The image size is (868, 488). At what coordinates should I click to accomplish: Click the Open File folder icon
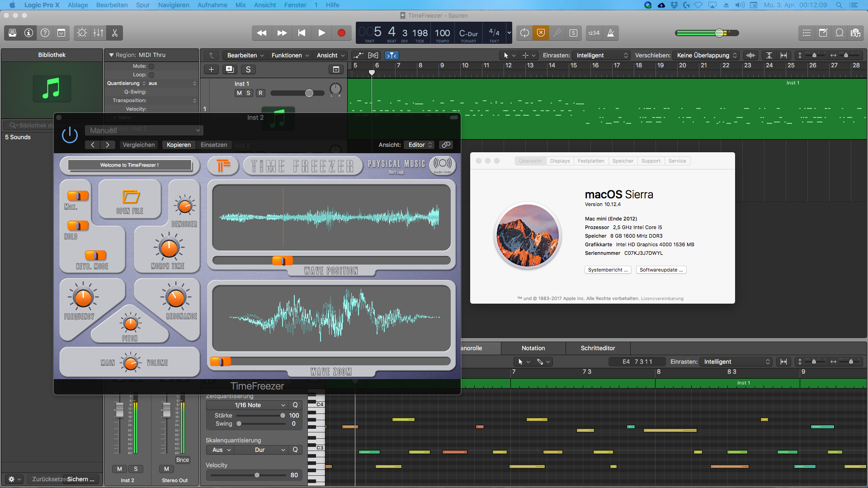(131, 197)
